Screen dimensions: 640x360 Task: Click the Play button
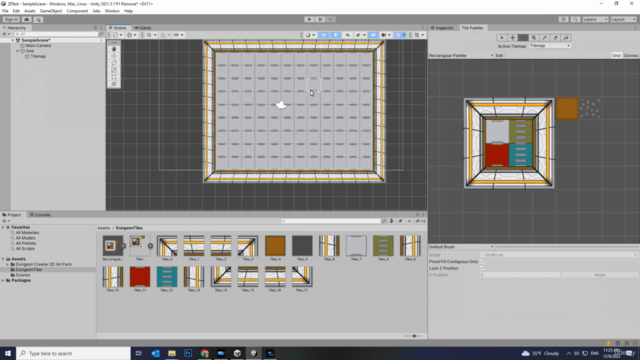pos(309,19)
